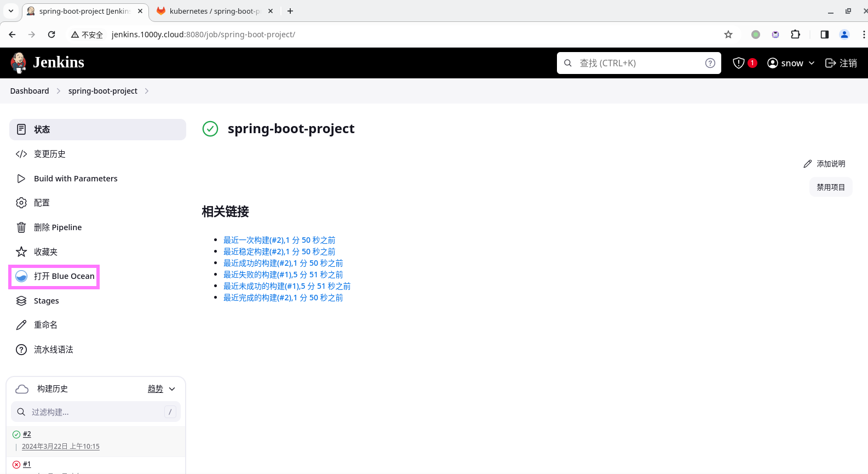This screenshot has height=474, width=868.
Task: Select 状态 in sidebar
Action: (x=97, y=129)
